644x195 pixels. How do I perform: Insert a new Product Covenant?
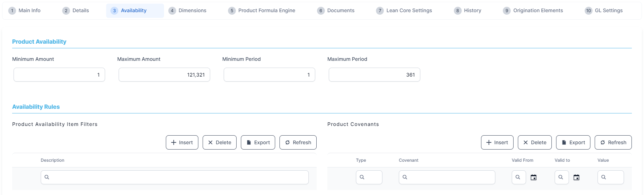click(x=497, y=142)
